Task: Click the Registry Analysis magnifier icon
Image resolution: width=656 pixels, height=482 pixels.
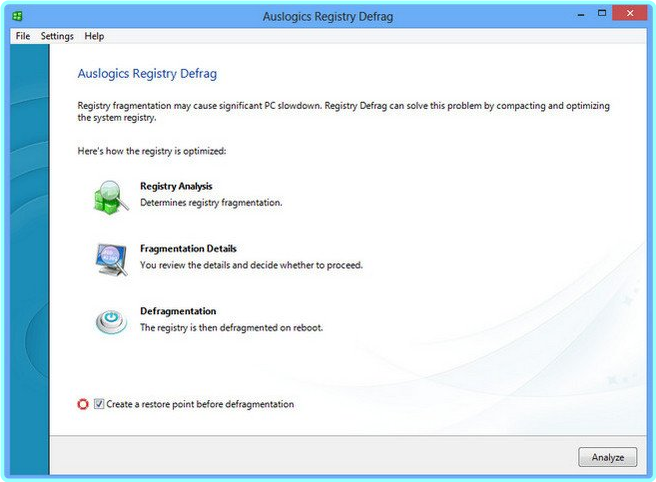Action: click(111, 197)
